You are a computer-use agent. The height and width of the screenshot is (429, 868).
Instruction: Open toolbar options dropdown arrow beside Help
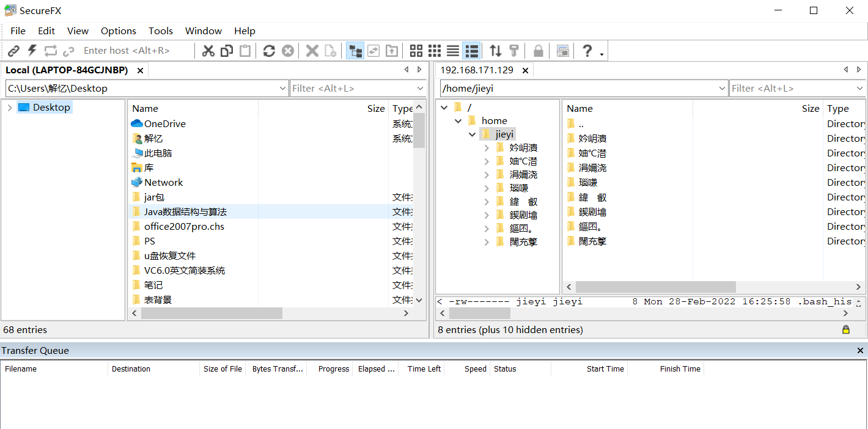click(601, 54)
